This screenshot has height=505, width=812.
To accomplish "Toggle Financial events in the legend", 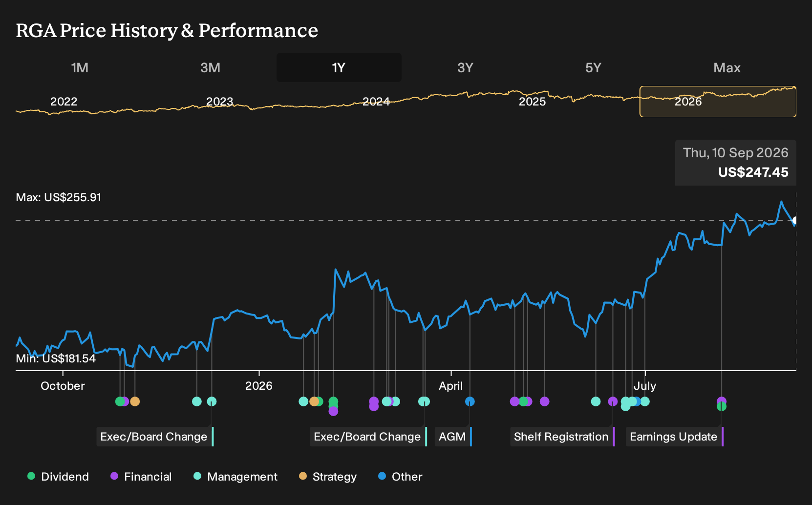I will click(141, 477).
